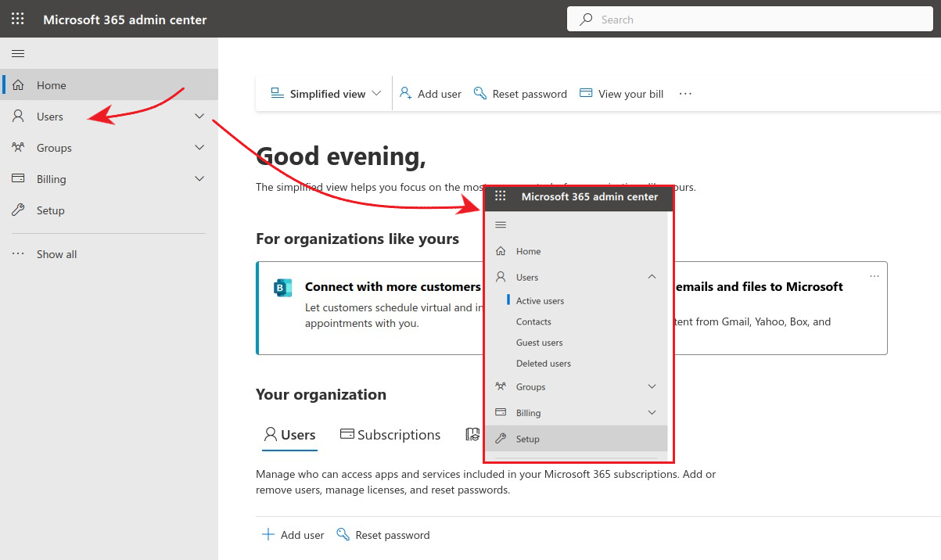The image size is (941, 560).
Task: Expand Groups chevron in the inset panel
Action: [652, 386]
